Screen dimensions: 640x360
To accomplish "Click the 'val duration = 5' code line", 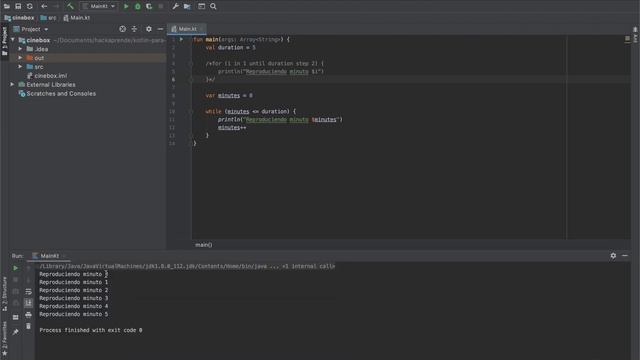I will coord(230,48).
